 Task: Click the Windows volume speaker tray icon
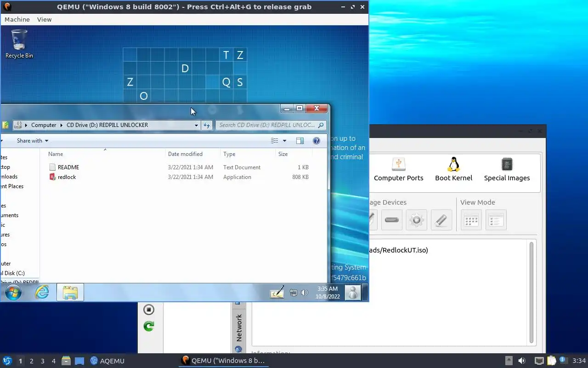tap(304, 293)
